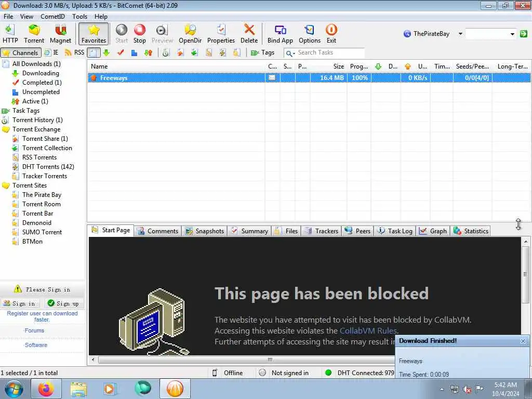
Task: Open task Properties from the toolbar
Action: (x=221, y=34)
